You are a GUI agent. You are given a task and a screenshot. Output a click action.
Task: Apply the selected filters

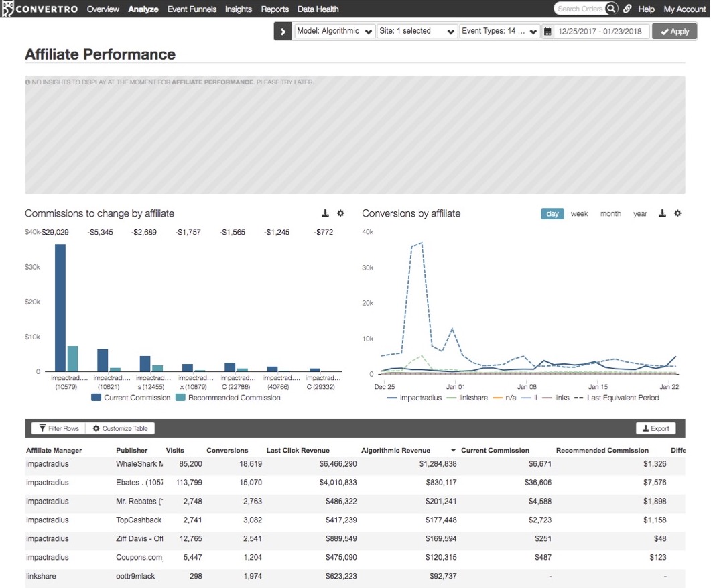coord(675,32)
